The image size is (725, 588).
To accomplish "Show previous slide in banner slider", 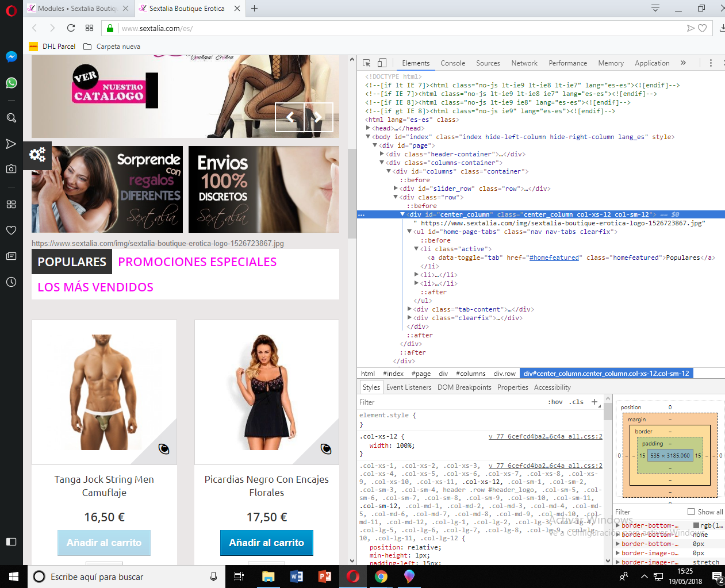I will 290,117.
